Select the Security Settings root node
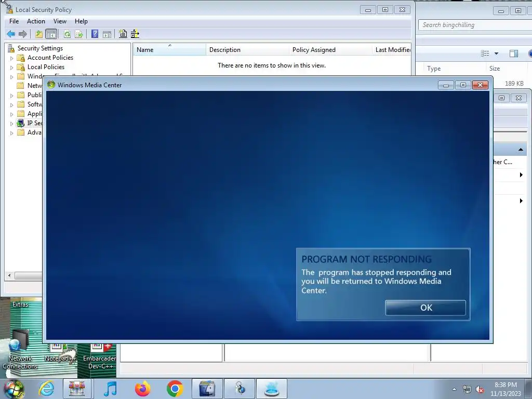532x399 pixels. tap(40, 48)
